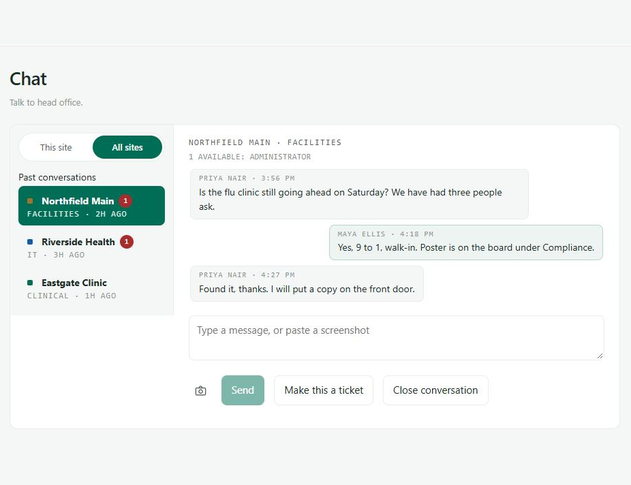631x485 pixels.
Task: Click the green square beside Eastgate Clinic
Action: (x=30, y=283)
